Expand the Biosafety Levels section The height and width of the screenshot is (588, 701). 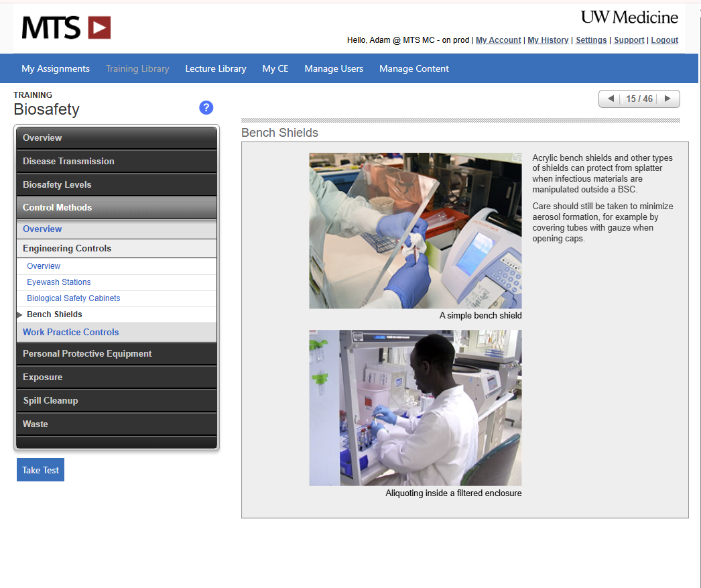pos(116,184)
